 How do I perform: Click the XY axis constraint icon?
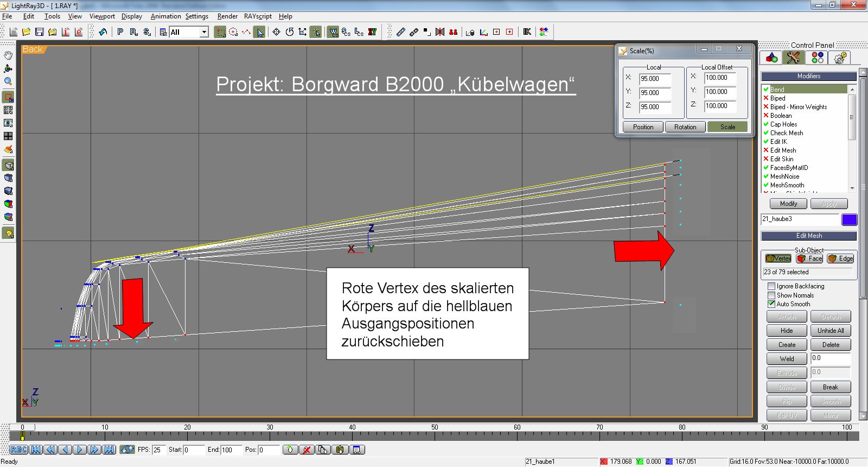click(x=372, y=32)
